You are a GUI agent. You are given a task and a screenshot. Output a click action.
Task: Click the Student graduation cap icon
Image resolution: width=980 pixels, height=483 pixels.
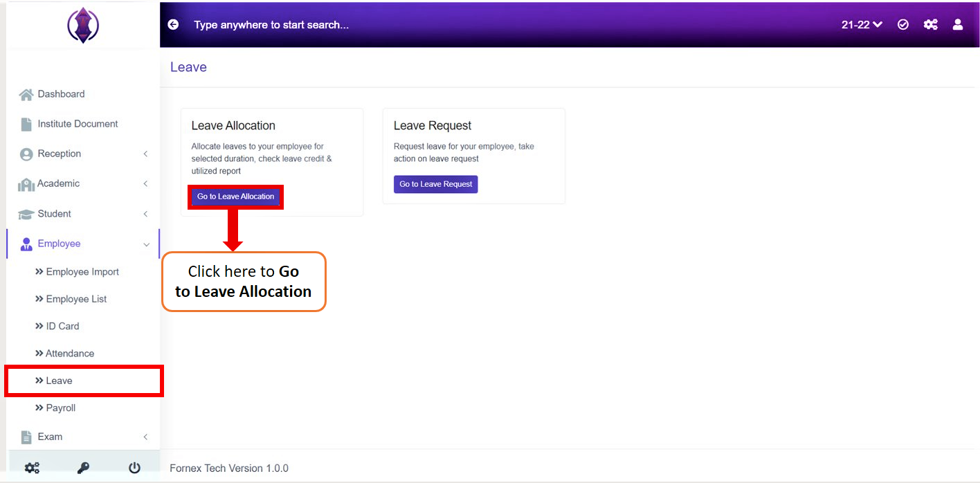[x=26, y=215]
